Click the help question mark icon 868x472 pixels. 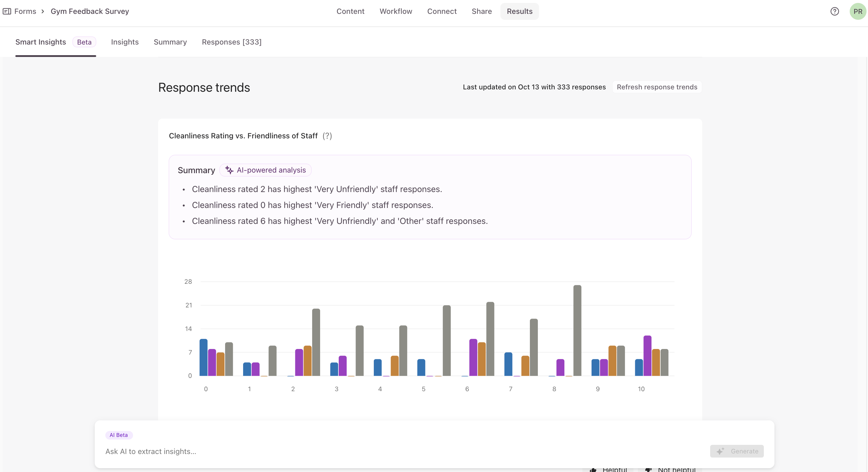pyautogui.click(x=834, y=12)
